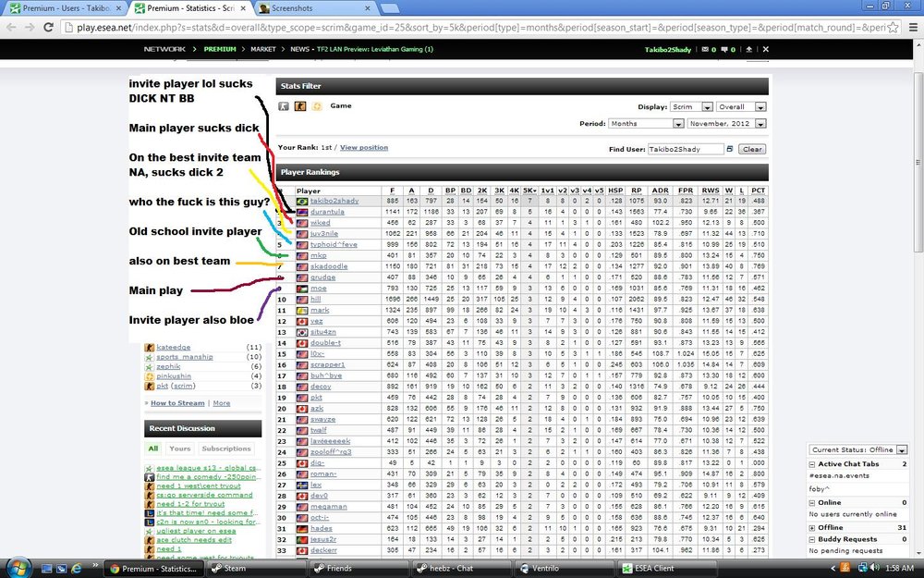The height and width of the screenshot is (578, 924).
Task: Open #esea.na.events chat tab
Action: tap(839, 476)
